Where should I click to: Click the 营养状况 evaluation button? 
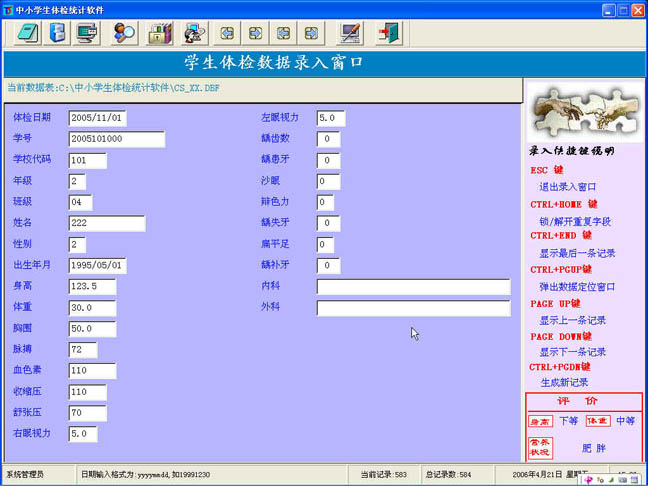click(x=540, y=448)
